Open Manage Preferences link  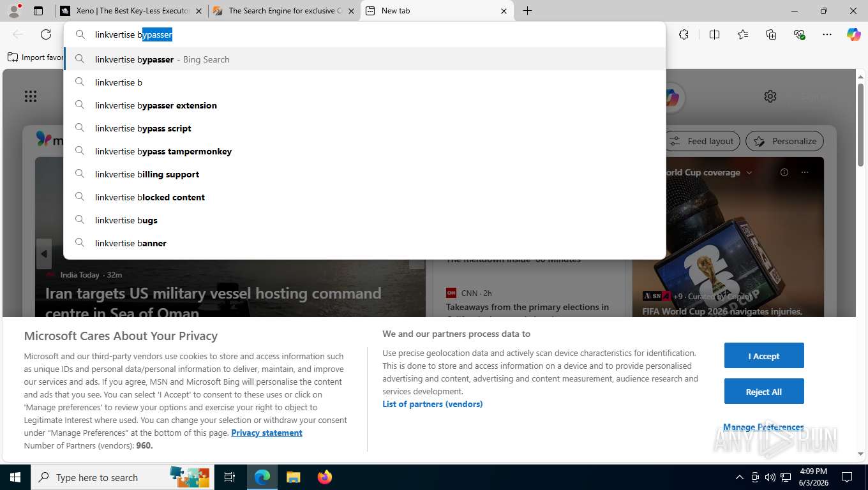763,427
